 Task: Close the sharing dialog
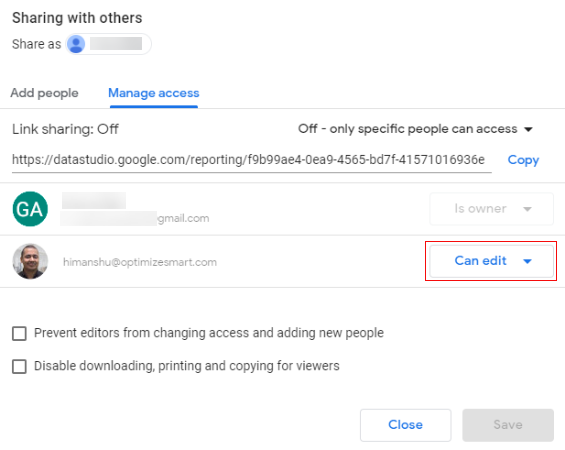[405, 425]
